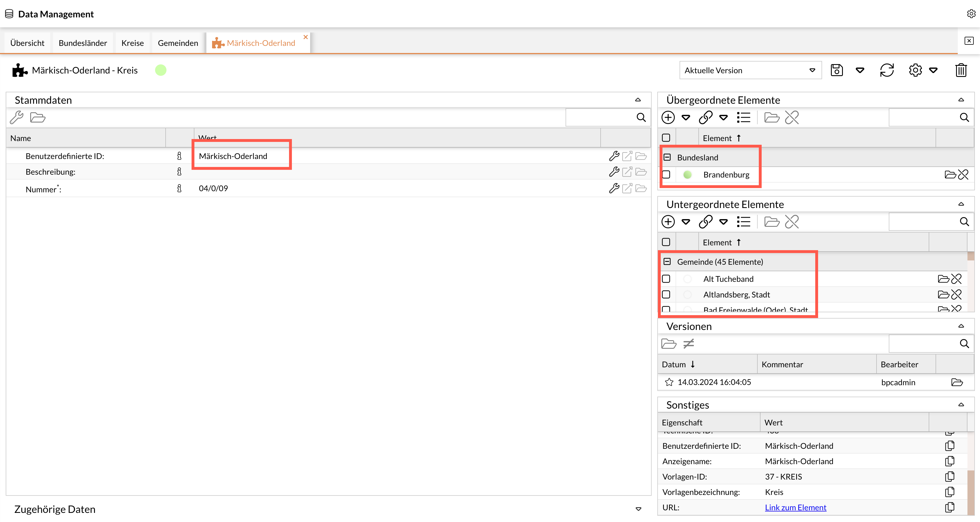
Task: Click the refresh/reload icon in toolbar
Action: pyautogui.click(x=887, y=70)
